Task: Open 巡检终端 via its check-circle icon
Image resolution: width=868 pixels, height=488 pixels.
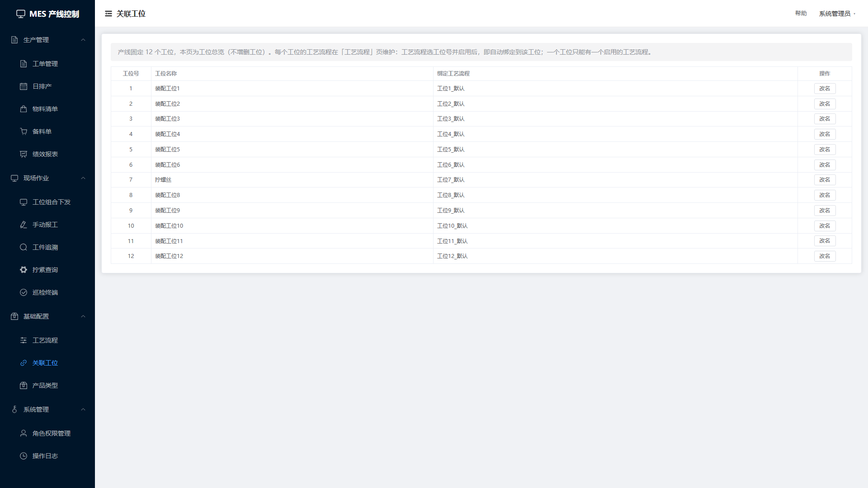Action: point(24,292)
